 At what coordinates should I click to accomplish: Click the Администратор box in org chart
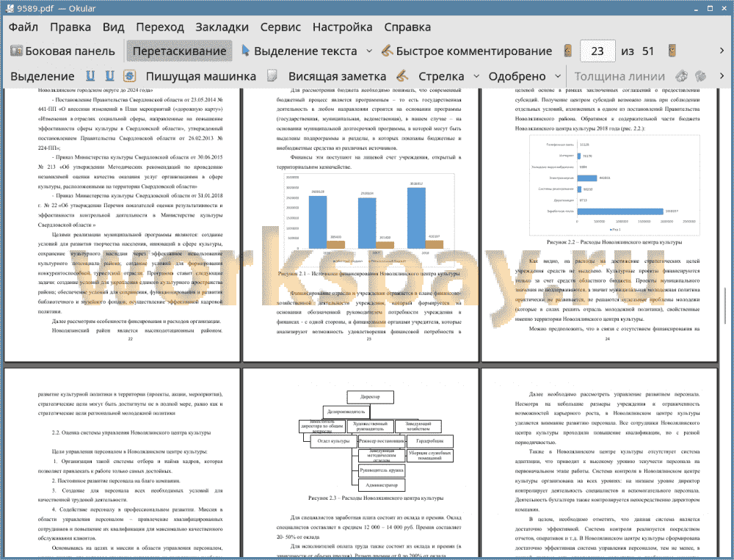coord(382,485)
